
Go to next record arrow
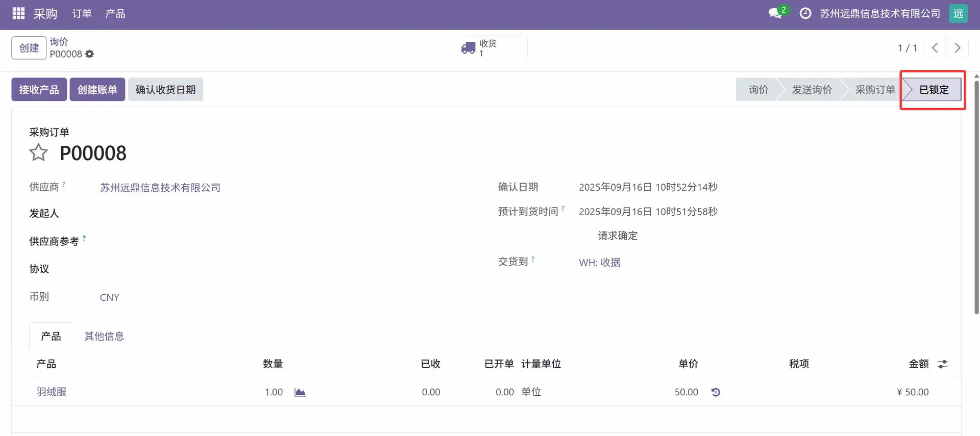click(958, 48)
